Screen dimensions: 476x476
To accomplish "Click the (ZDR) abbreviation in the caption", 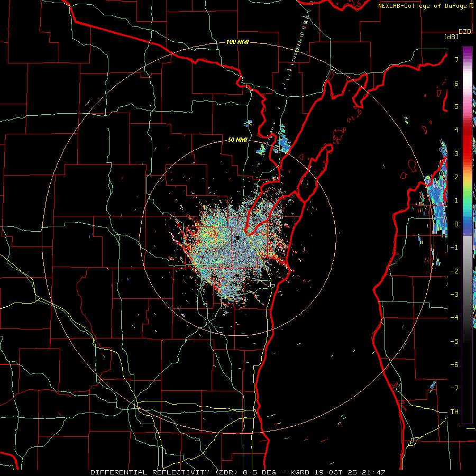I will tap(226, 472).
